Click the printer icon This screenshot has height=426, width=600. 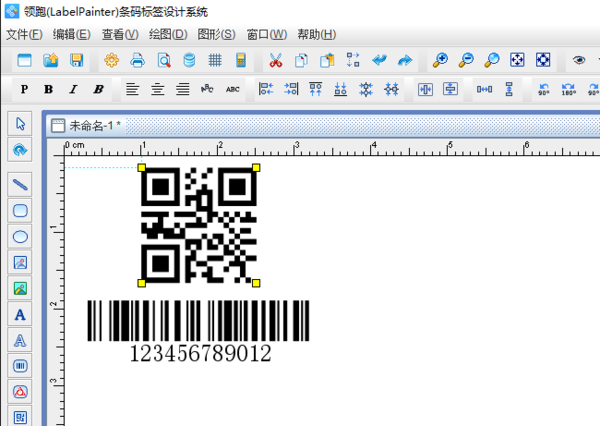(x=137, y=60)
